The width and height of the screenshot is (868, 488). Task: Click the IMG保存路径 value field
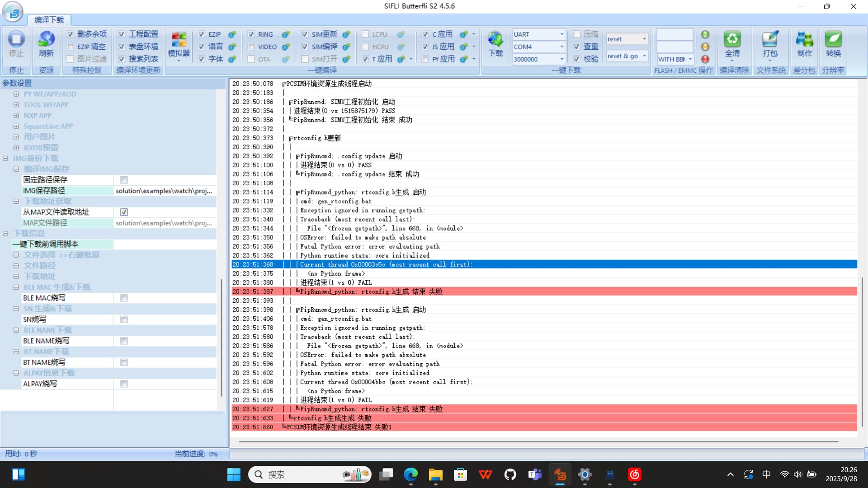pyautogui.click(x=165, y=191)
